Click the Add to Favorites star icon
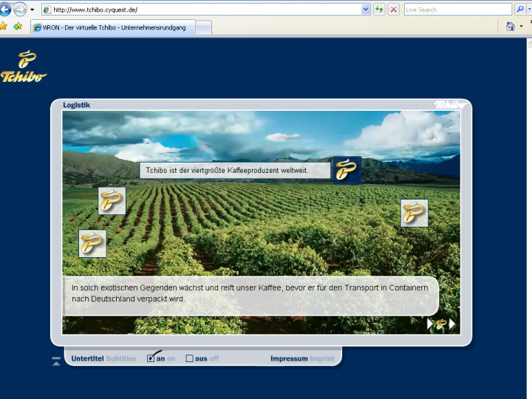This screenshot has height=399, width=532. coord(18,26)
